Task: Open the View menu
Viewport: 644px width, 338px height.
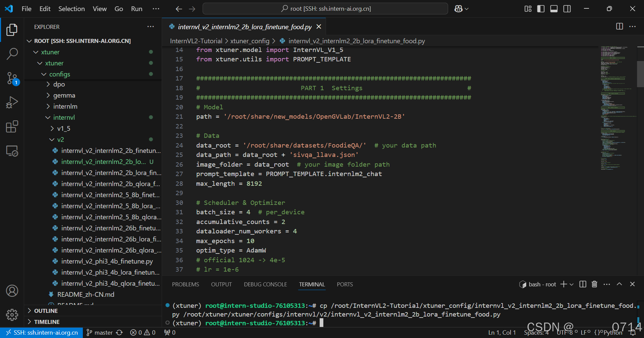Action: (x=100, y=9)
